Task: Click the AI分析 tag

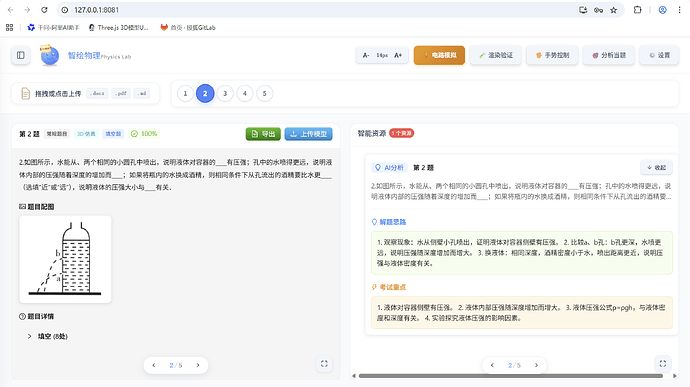Action: click(x=389, y=167)
